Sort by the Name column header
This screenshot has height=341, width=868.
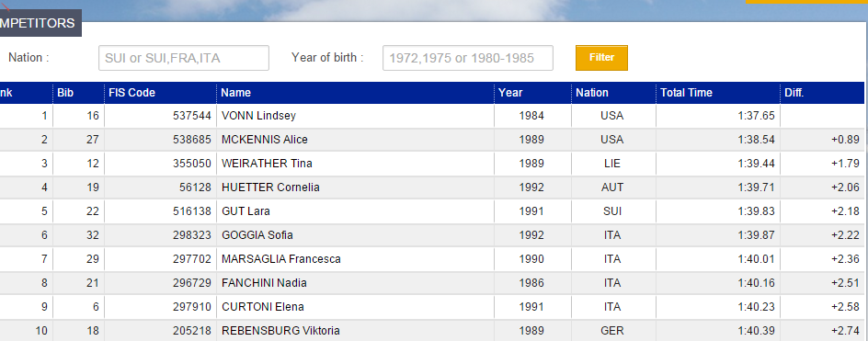coord(235,93)
